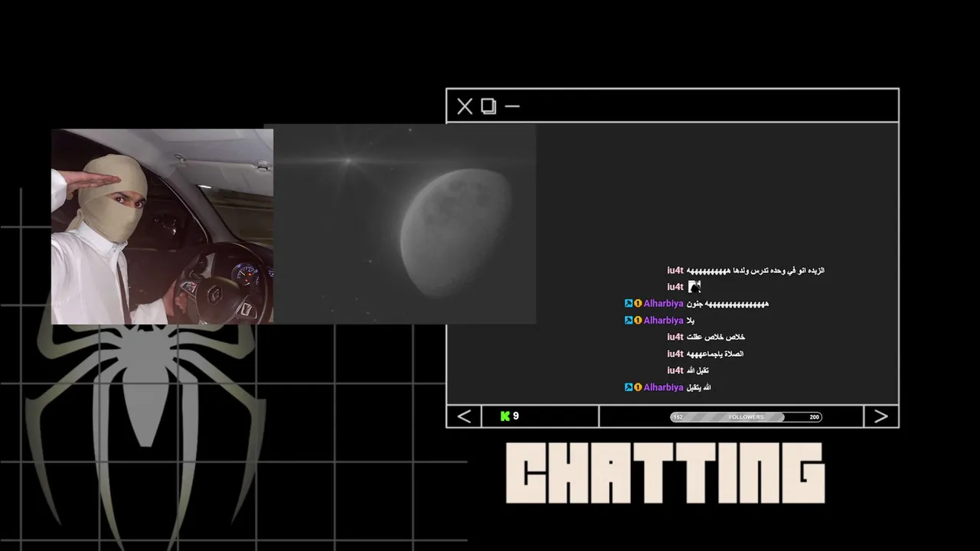Click gold 1 badge on Alharbiya's 'يلا' message
Image resolution: width=980 pixels, height=551 pixels.
(638, 321)
